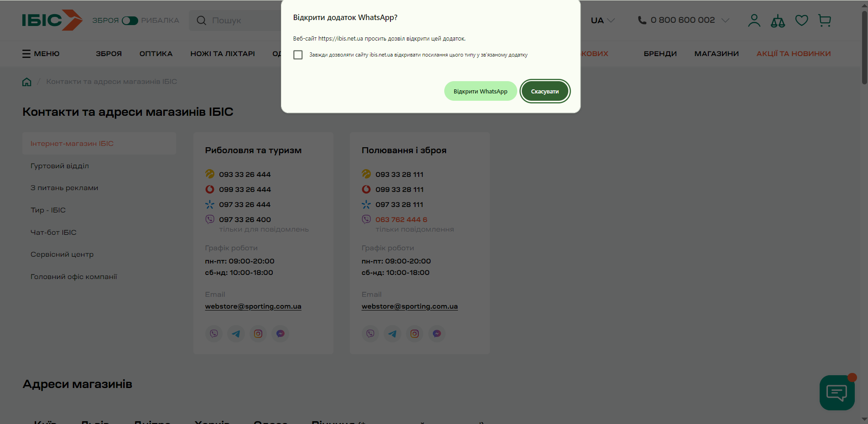
Task: Click the Скасувати button
Action: point(545,91)
